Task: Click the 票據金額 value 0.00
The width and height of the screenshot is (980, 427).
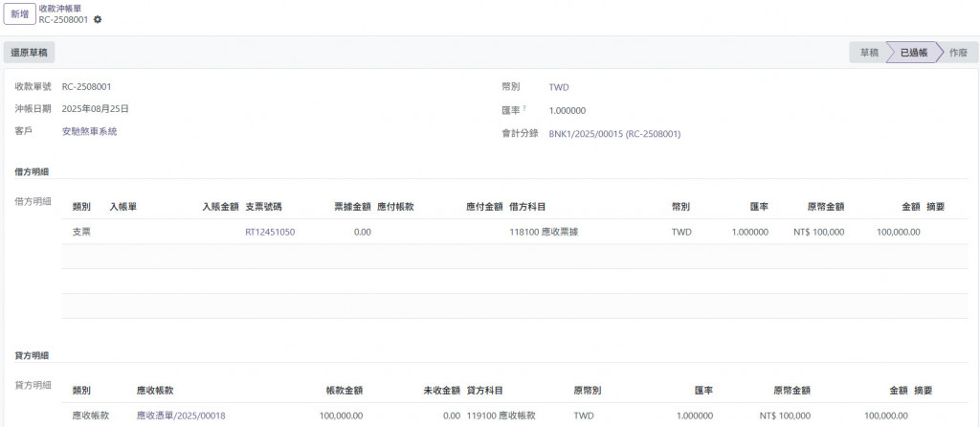Action: click(362, 232)
